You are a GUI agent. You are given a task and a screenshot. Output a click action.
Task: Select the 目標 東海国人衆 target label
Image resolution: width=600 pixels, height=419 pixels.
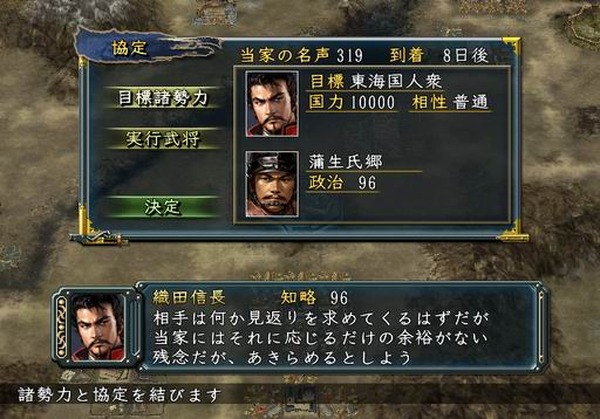click(375, 82)
